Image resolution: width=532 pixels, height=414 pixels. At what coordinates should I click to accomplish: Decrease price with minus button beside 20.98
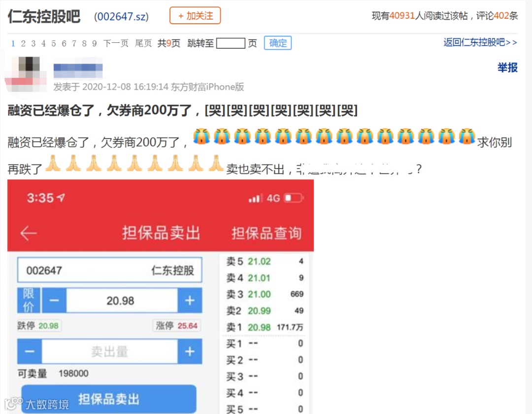[54, 300]
